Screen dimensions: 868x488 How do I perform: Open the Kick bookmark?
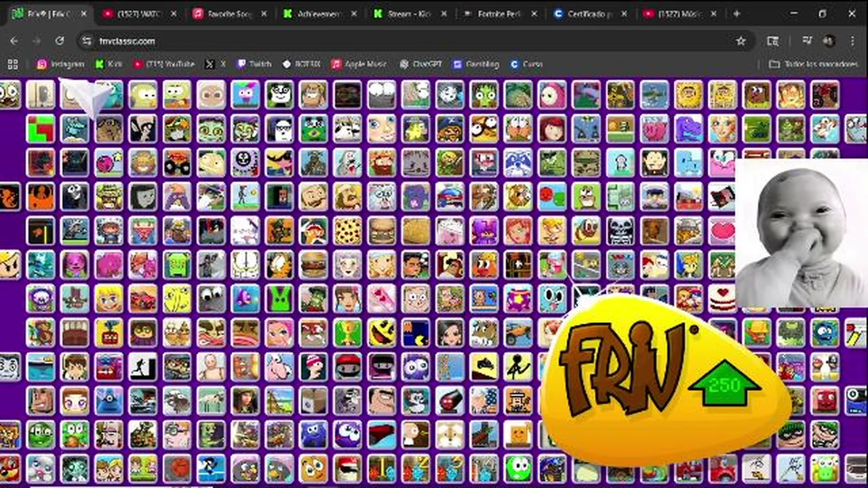[108, 64]
